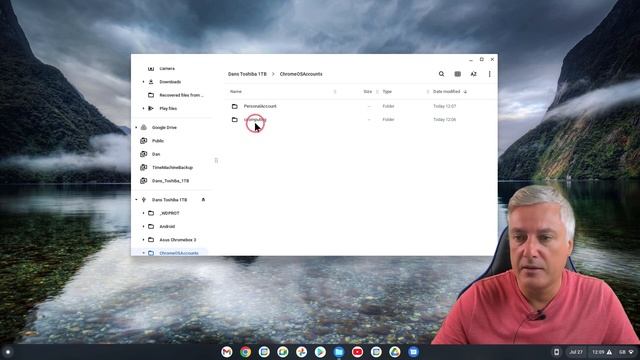Open Google Photos from the shelf
The image size is (640, 360).
[x=302, y=352]
